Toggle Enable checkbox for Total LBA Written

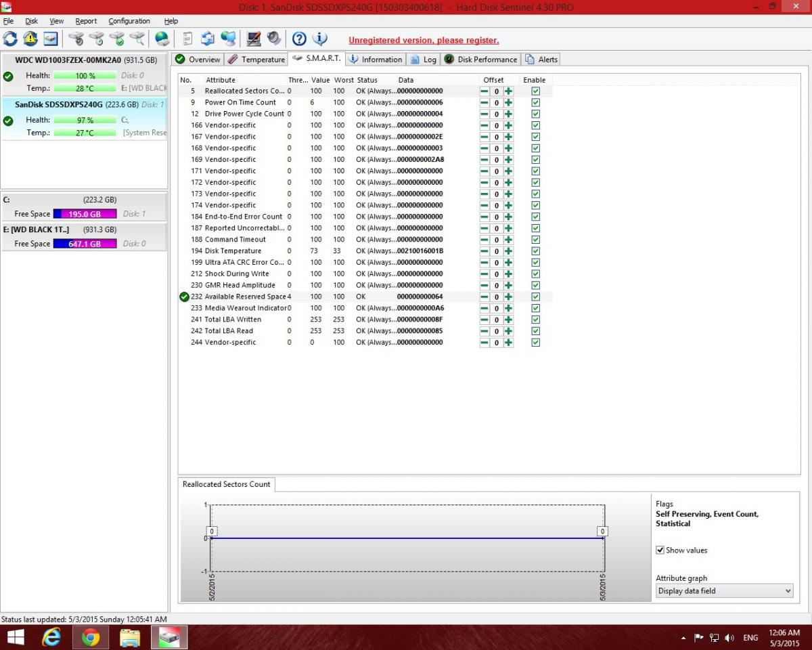pyautogui.click(x=535, y=320)
